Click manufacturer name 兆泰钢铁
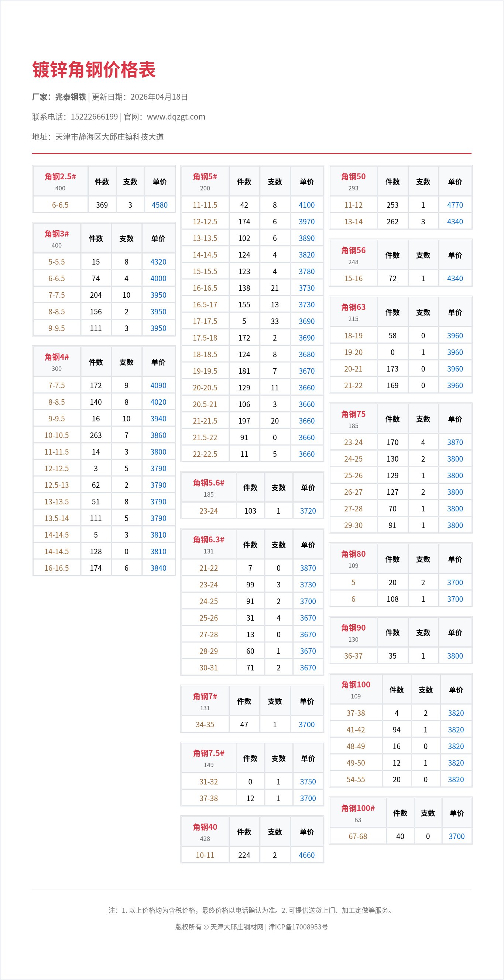The height and width of the screenshot is (980, 504). (71, 97)
